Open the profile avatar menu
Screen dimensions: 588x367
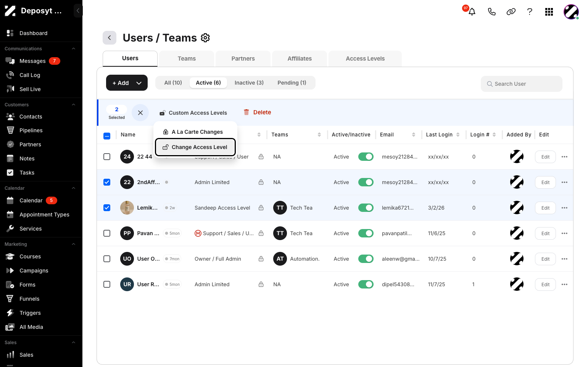point(571,12)
